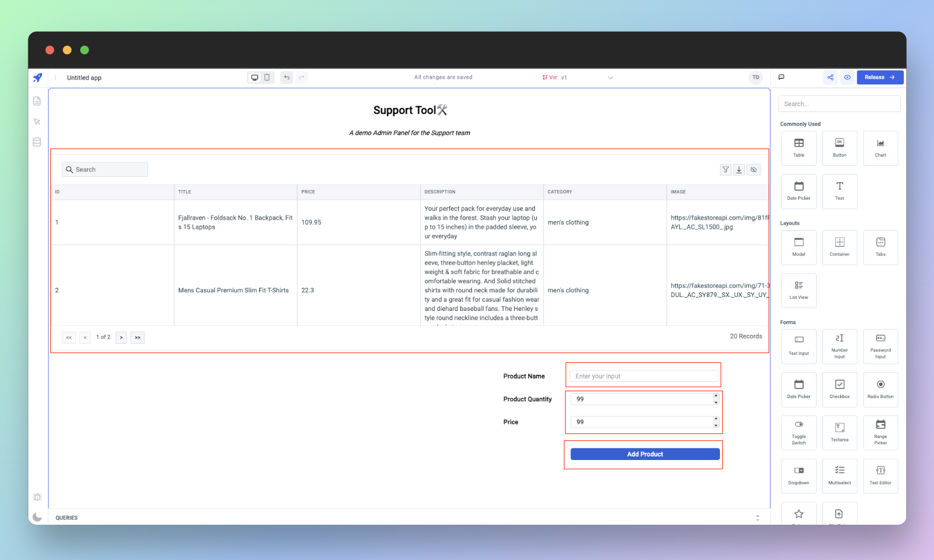Viewport: 934px width, 560px height.
Task: Open the share icon beside Release
Action: point(830,77)
